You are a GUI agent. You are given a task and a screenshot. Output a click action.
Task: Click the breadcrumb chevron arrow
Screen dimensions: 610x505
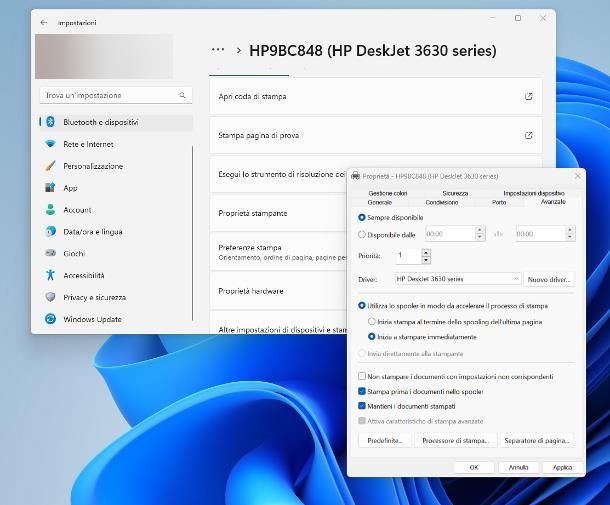point(238,50)
